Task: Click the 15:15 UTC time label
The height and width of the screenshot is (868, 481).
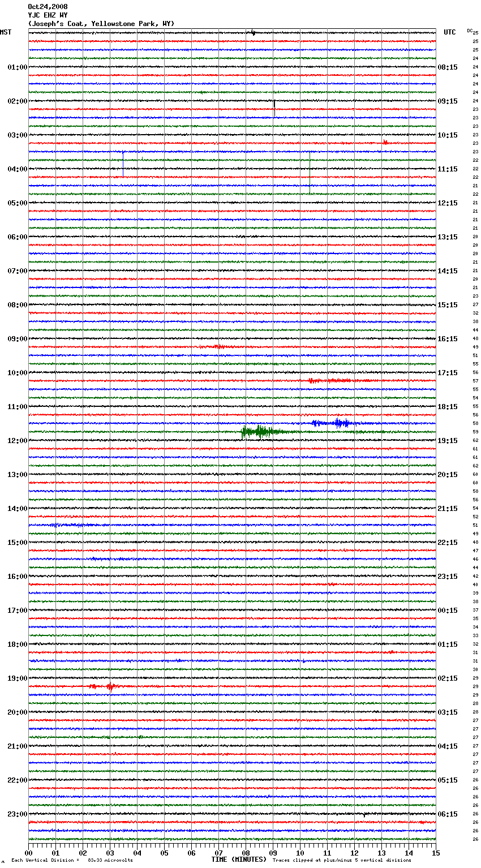Action: pyautogui.click(x=448, y=305)
